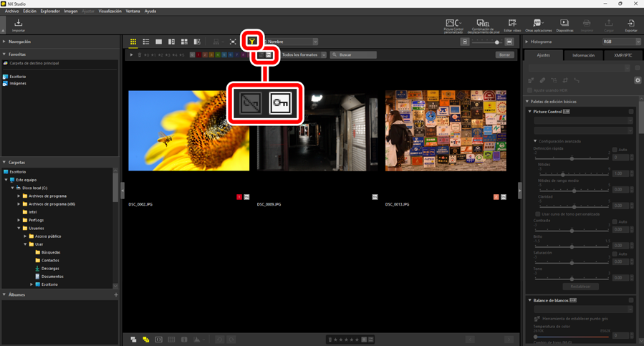Open the Visualización menu
The height and width of the screenshot is (346, 644).
(x=110, y=11)
